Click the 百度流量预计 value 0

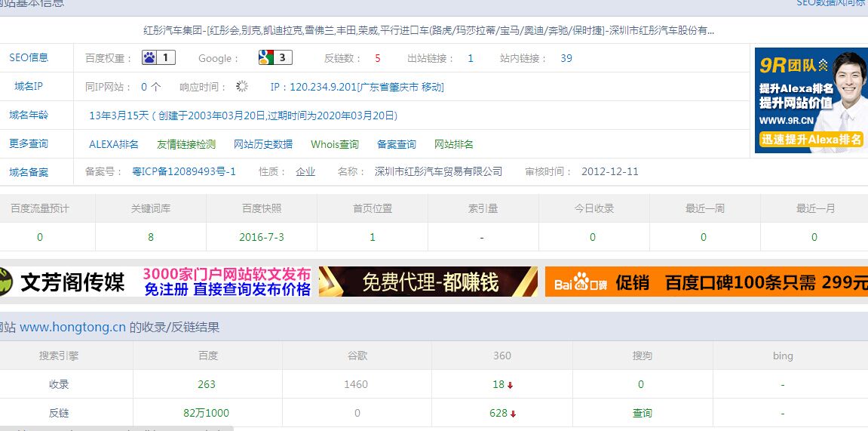pos(40,237)
